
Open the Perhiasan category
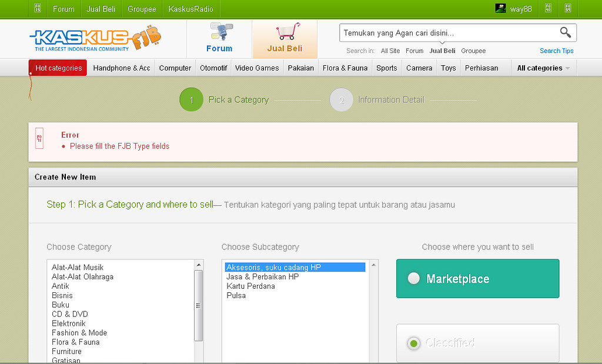[x=481, y=68]
